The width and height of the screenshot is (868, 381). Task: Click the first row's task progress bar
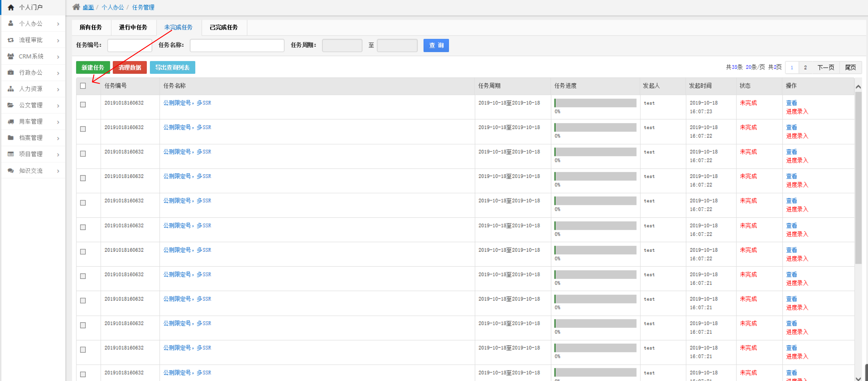(x=595, y=103)
